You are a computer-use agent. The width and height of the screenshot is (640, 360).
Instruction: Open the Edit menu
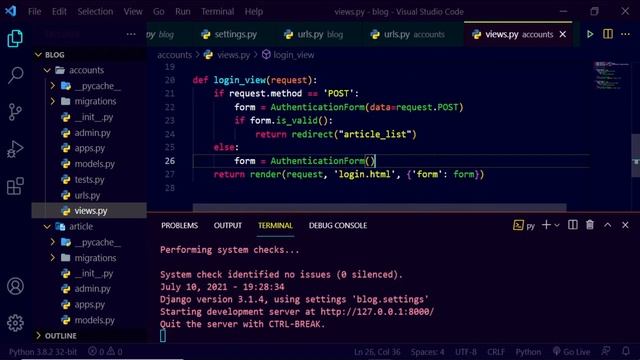click(x=59, y=11)
